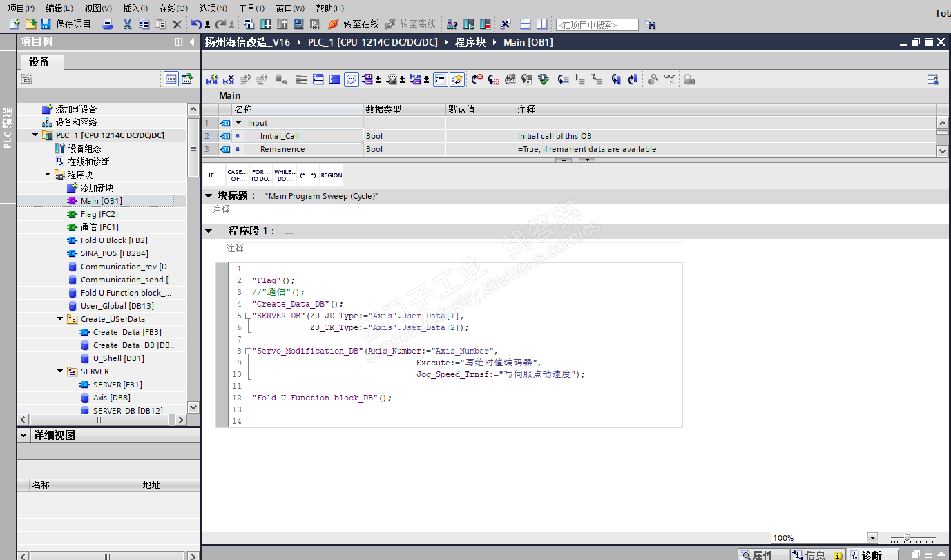The width and height of the screenshot is (951, 560).
Task: Delete network using the editor toolbar icon
Action: point(229,79)
